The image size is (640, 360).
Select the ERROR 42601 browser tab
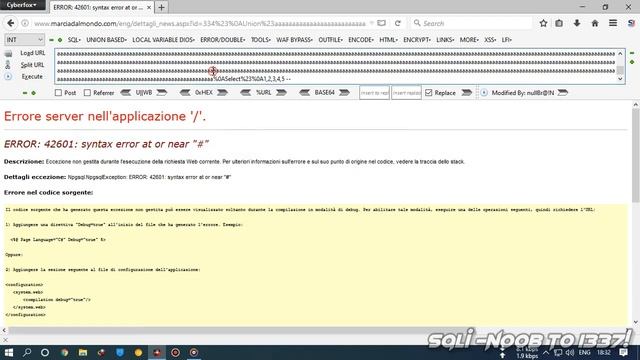(x=101, y=7)
